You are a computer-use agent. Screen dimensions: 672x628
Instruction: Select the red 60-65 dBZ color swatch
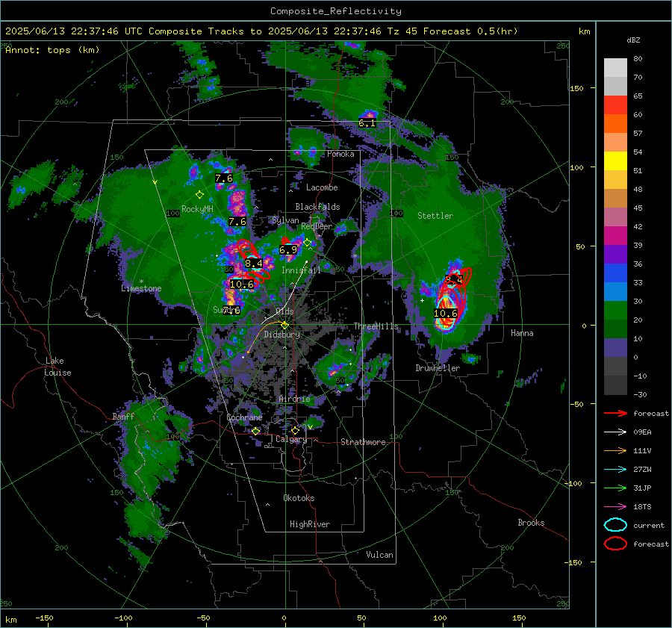tap(615, 105)
